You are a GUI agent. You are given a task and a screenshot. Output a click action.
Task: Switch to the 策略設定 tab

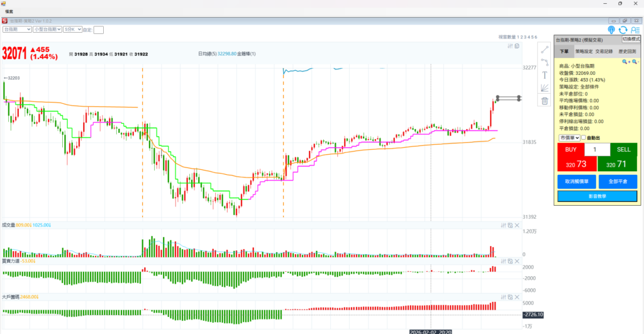coord(583,52)
